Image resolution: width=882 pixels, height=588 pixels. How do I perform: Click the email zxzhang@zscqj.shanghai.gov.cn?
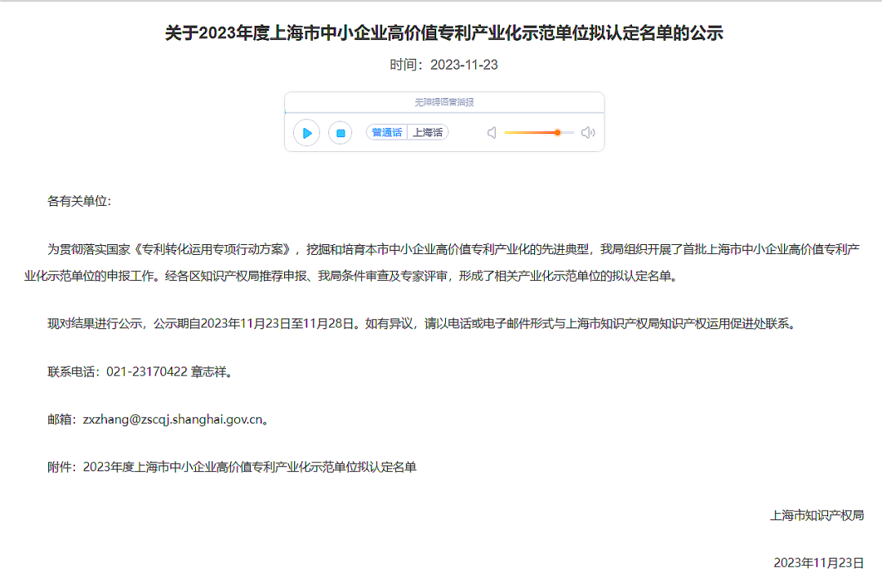pyautogui.click(x=172, y=420)
